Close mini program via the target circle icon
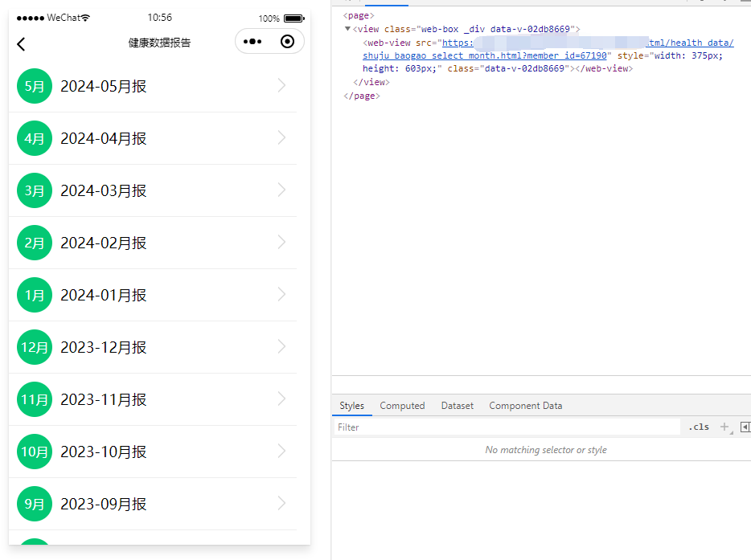The height and width of the screenshot is (560, 751). [x=287, y=42]
